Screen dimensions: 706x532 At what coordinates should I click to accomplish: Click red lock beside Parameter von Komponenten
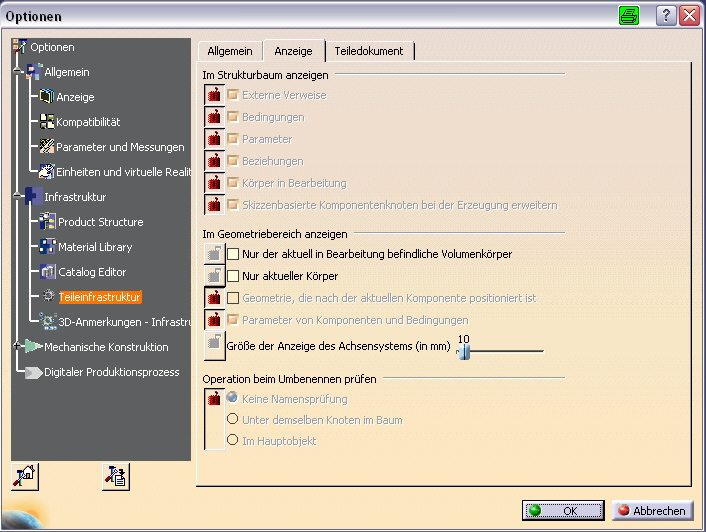pyautogui.click(x=214, y=320)
